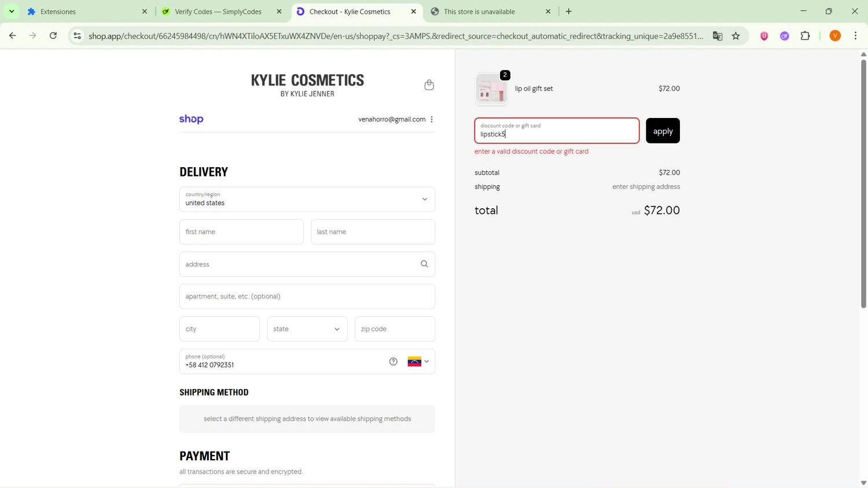This screenshot has height=488, width=868.
Task: Click the Shop logo
Action: (x=192, y=119)
